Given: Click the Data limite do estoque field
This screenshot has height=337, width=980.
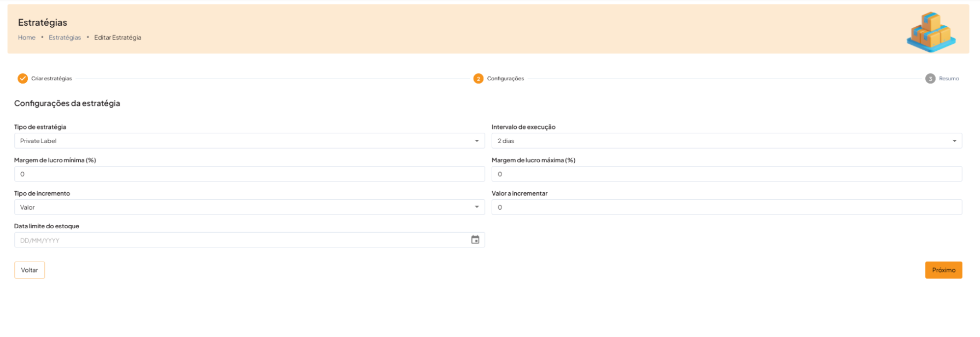Looking at the screenshot, I should pos(241,240).
